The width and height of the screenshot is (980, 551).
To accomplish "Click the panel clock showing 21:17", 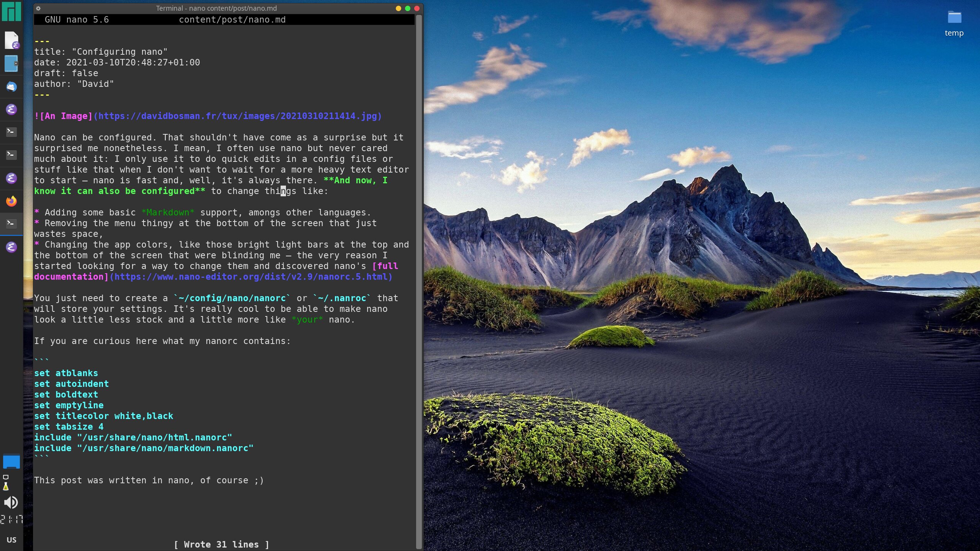I will point(11,519).
